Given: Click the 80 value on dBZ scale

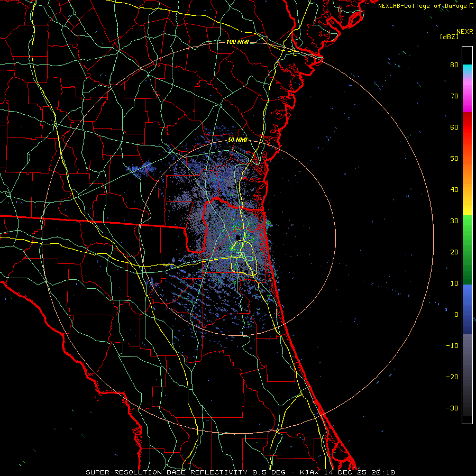Looking at the screenshot, I should [454, 65].
